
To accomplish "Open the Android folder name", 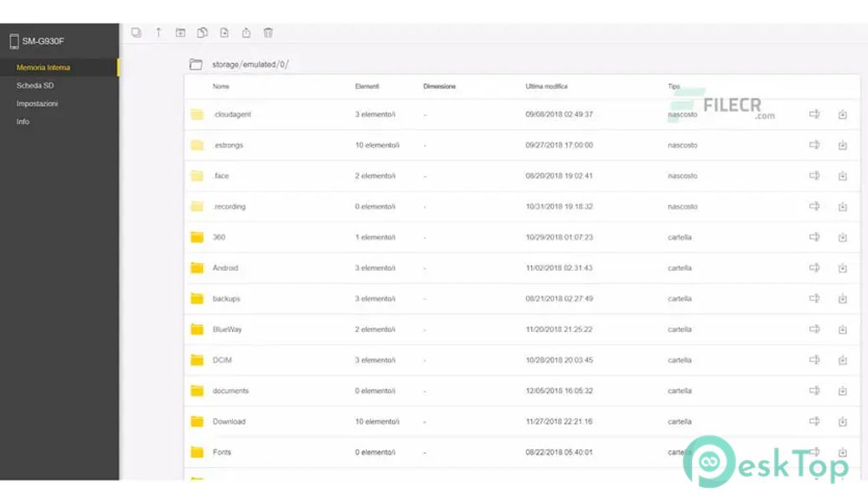I will (225, 268).
